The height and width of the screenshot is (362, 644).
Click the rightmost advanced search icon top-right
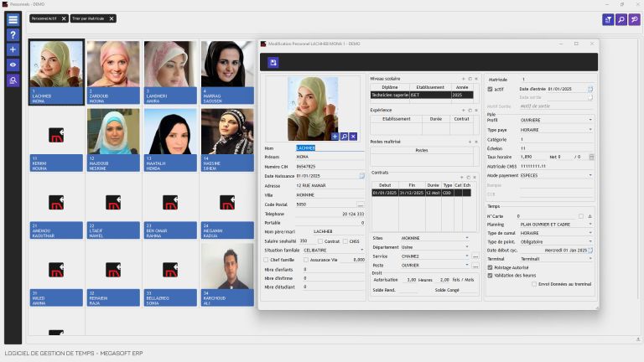635,19
